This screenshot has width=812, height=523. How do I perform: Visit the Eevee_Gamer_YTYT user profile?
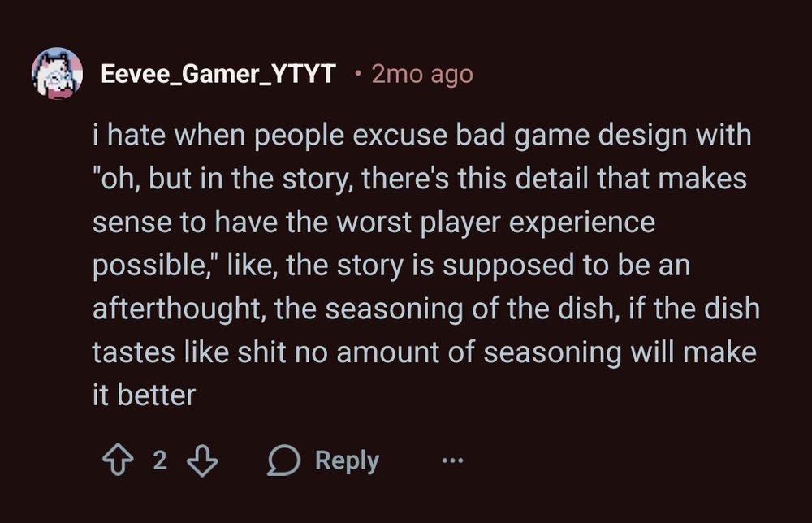tap(218, 74)
